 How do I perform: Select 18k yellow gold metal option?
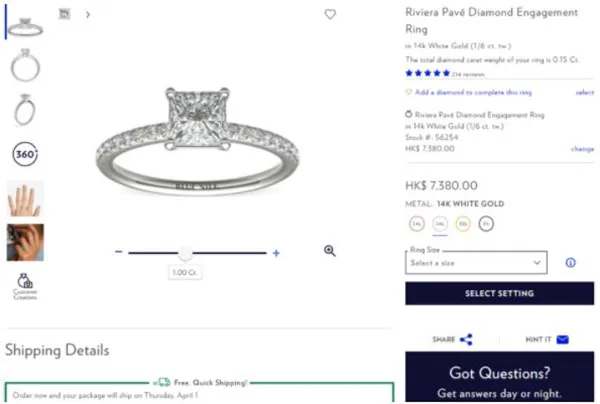463,224
